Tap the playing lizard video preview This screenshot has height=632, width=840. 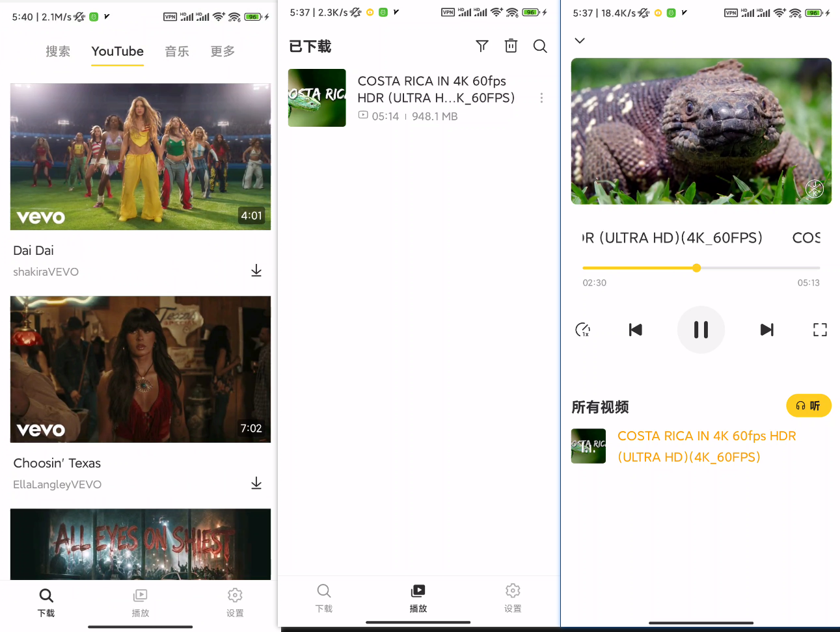coord(701,131)
